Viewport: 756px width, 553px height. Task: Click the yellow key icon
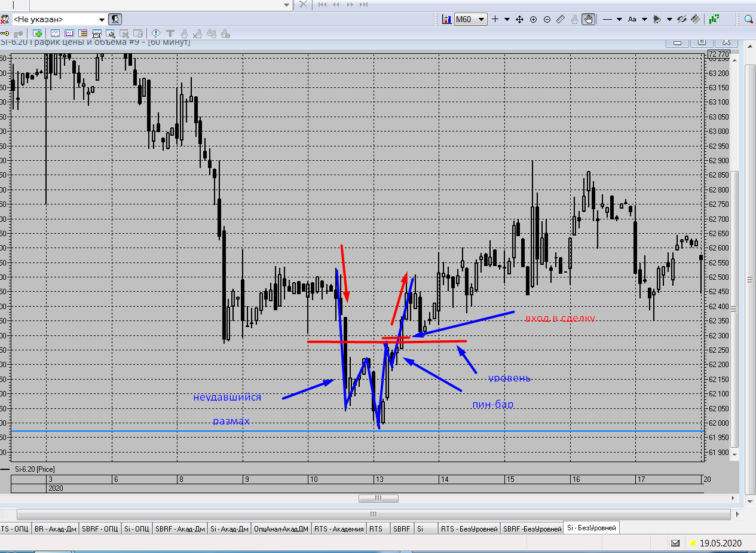pyautogui.click(x=4, y=33)
